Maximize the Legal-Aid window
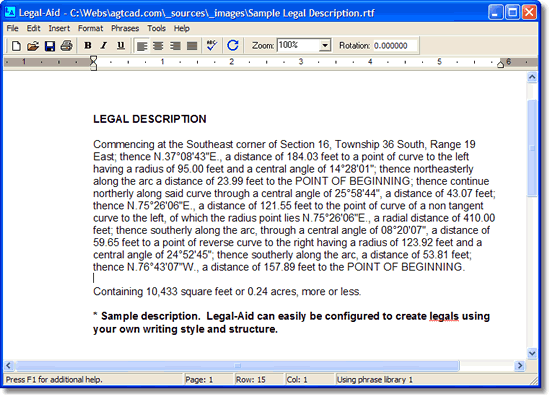The height and width of the screenshot is (397, 550). point(512,12)
